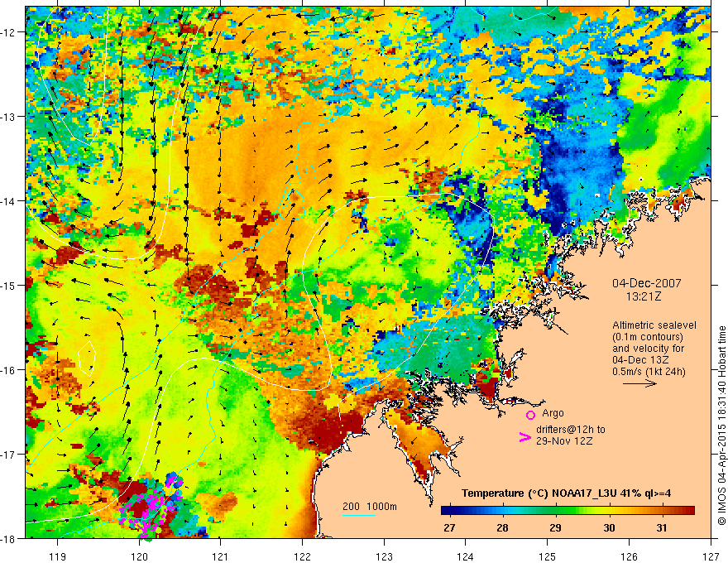Click the color bar tick label 28

click(502, 527)
